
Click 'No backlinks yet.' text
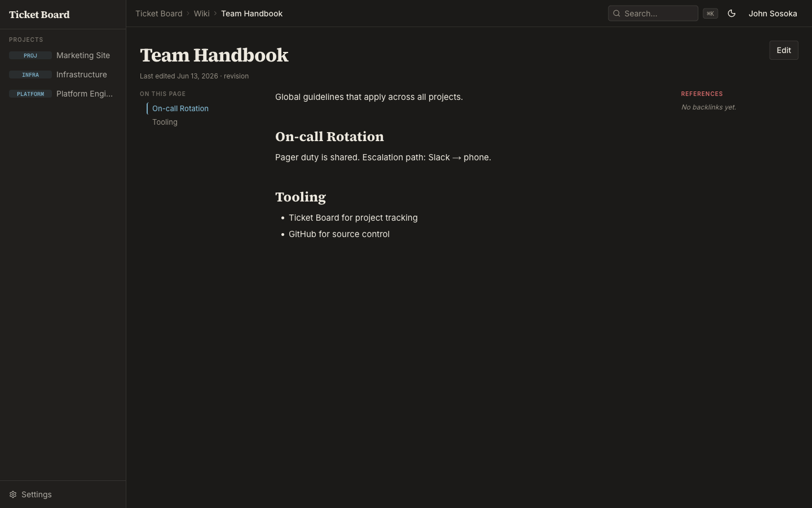pyautogui.click(x=709, y=107)
